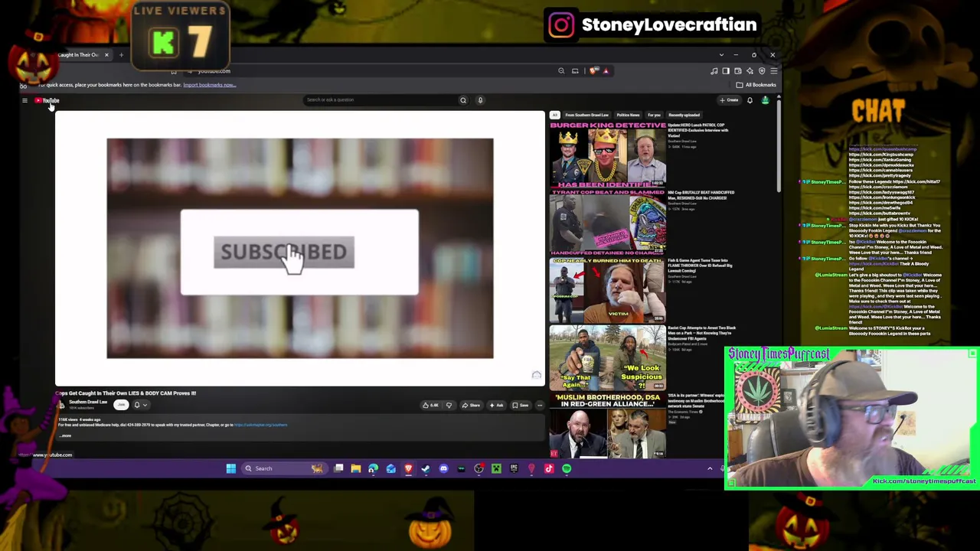Select the 'For you' filter chip
Viewport: 980px width, 551px height.
[x=654, y=115]
